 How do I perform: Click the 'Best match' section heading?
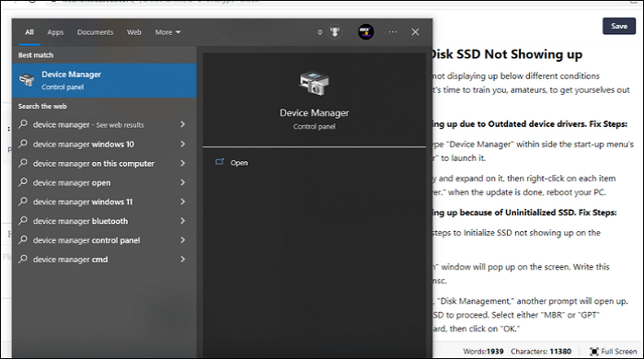(36, 55)
